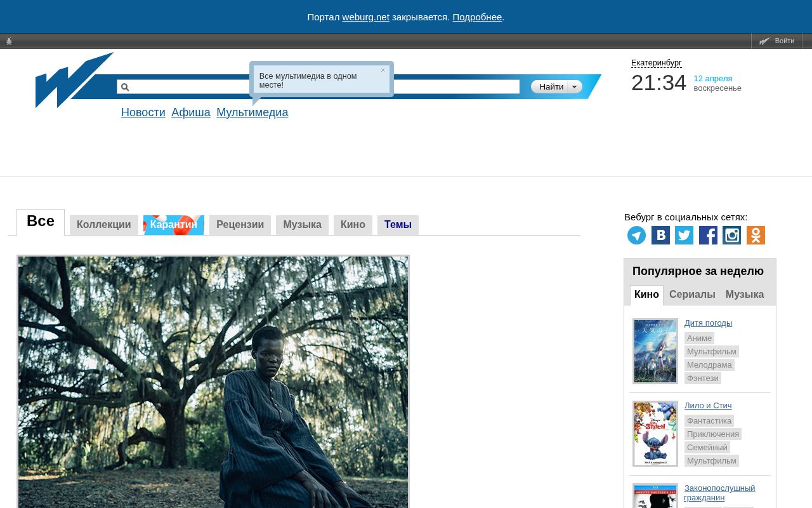
Task: Open the Weburg VKontakte social icon
Action: point(660,236)
